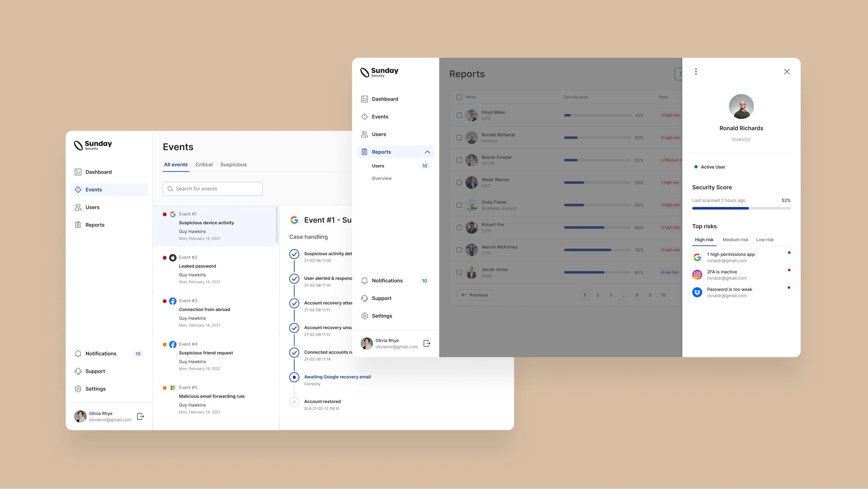Open the Users sub-item under Reports
The height and width of the screenshot is (489, 868).
[378, 166]
